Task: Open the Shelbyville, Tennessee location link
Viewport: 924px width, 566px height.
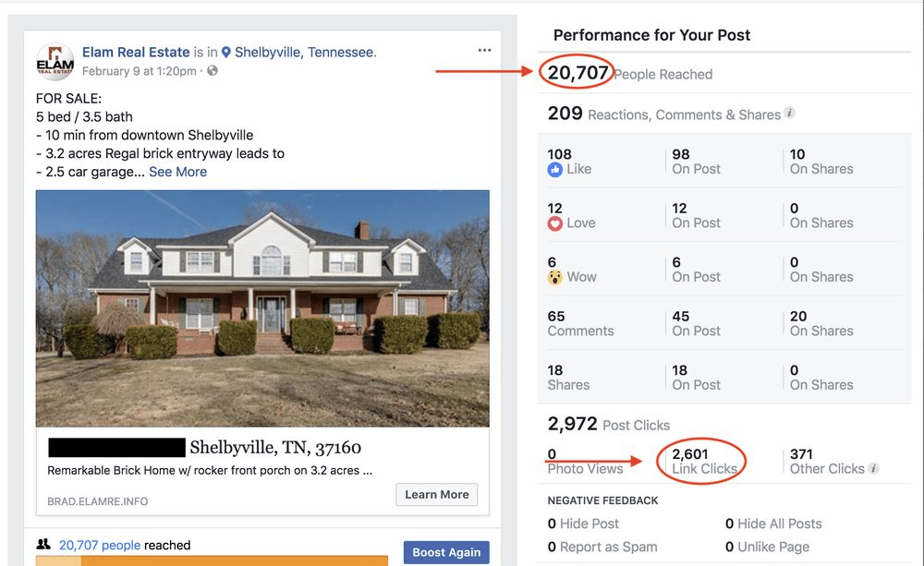Action: coord(305,53)
